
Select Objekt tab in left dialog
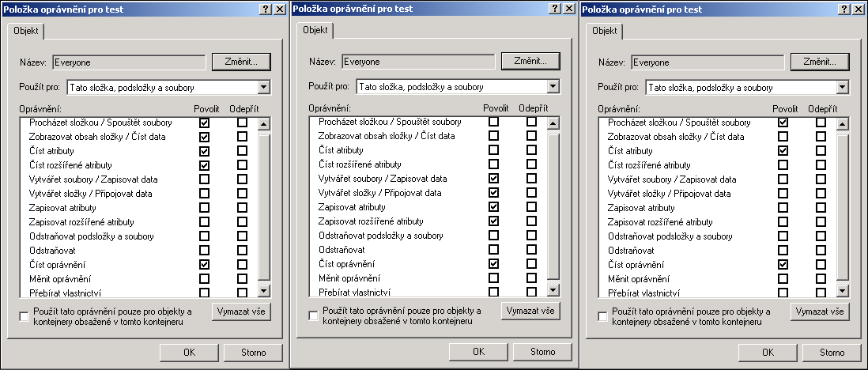(26, 31)
